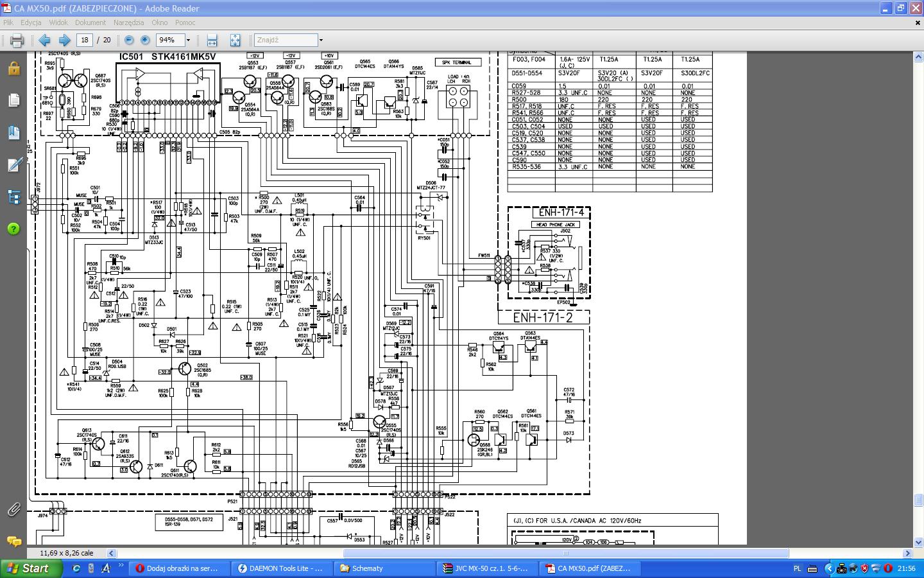The height and width of the screenshot is (578, 924).
Task: Click the zoom percentage field showing 94%
Action: (x=169, y=40)
